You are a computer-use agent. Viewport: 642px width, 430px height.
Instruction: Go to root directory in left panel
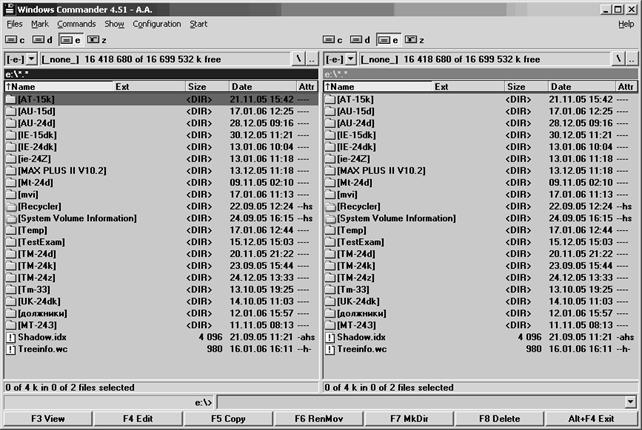point(298,59)
